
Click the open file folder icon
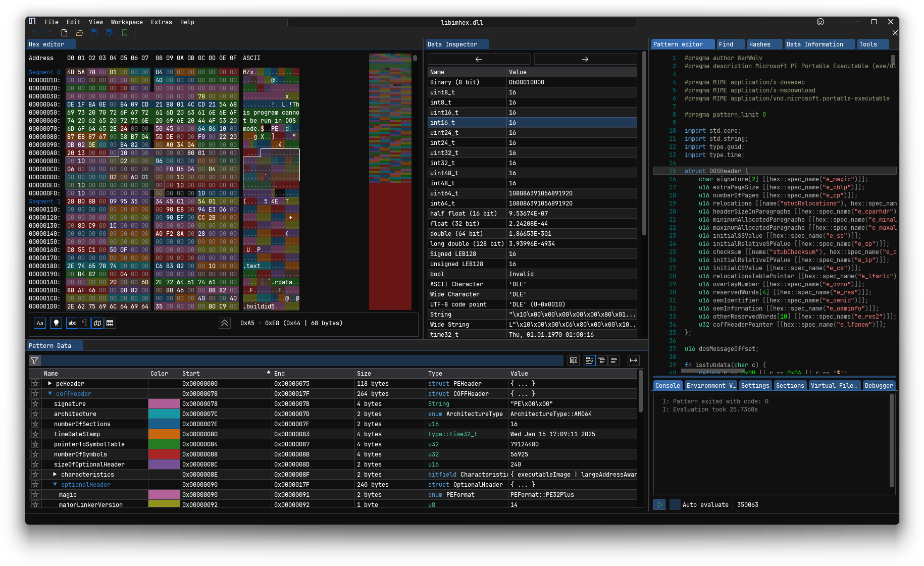(79, 33)
